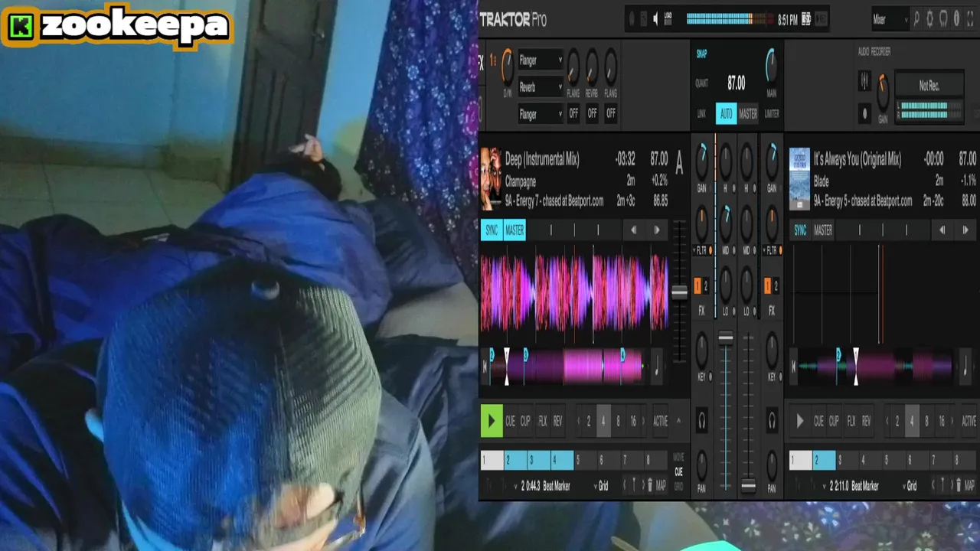The image size is (980, 551).
Task: Open the search icon in Traktor header
Action: click(x=916, y=19)
